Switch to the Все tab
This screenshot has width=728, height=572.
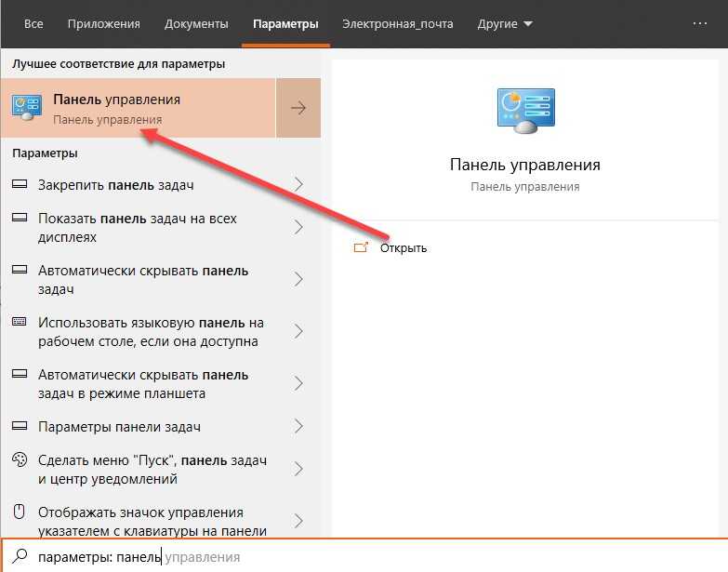(x=33, y=23)
